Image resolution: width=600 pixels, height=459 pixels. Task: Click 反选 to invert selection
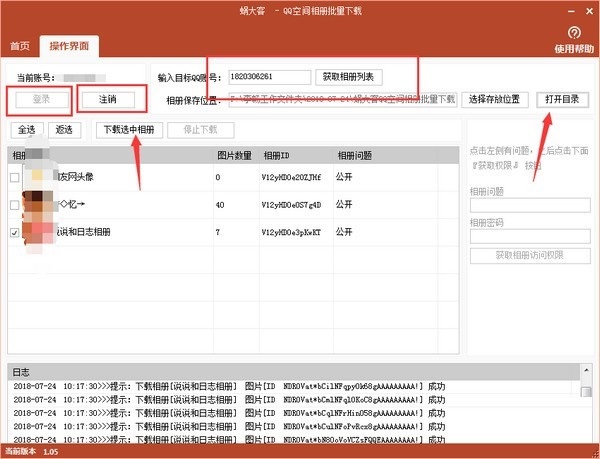(64, 130)
